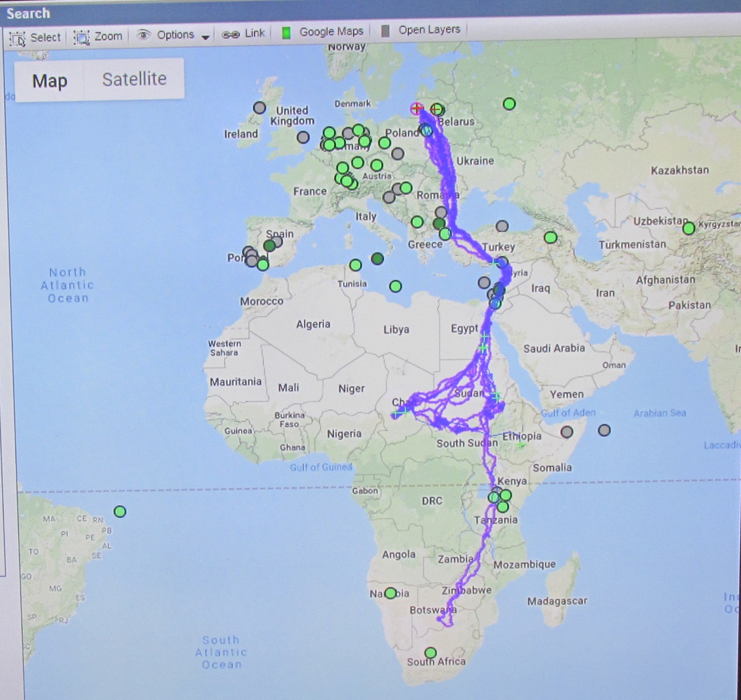The width and height of the screenshot is (741, 700).
Task: Click the South Atlantic Ocean label
Action: point(221,652)
